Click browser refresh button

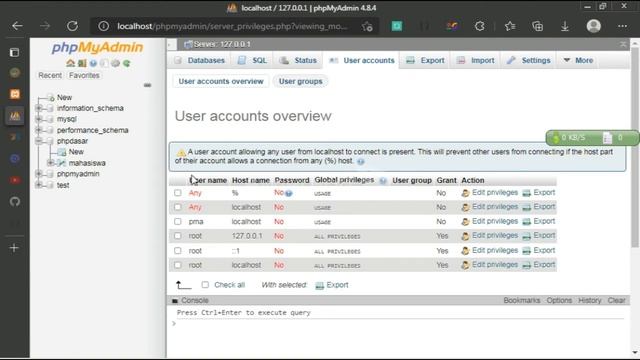point(72,26)
